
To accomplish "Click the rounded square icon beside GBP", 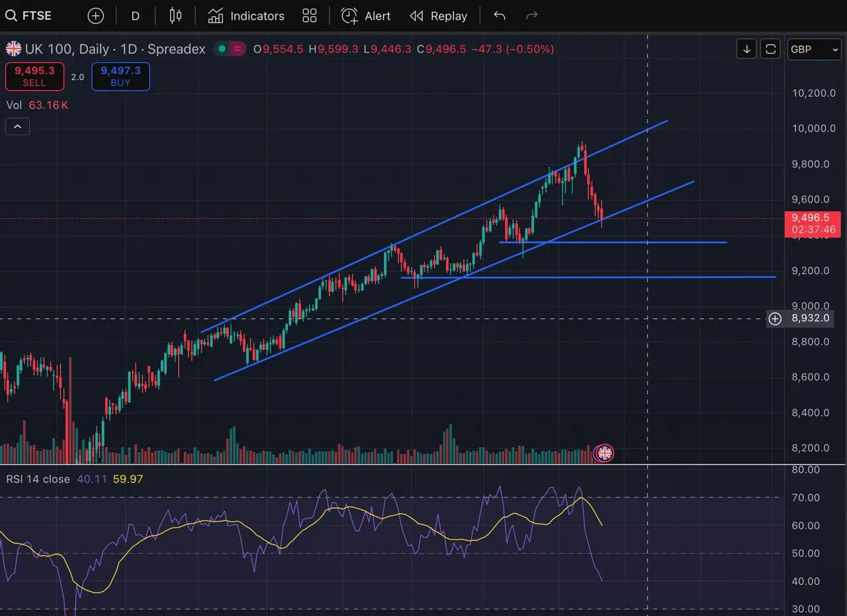I will pos(770,49).
